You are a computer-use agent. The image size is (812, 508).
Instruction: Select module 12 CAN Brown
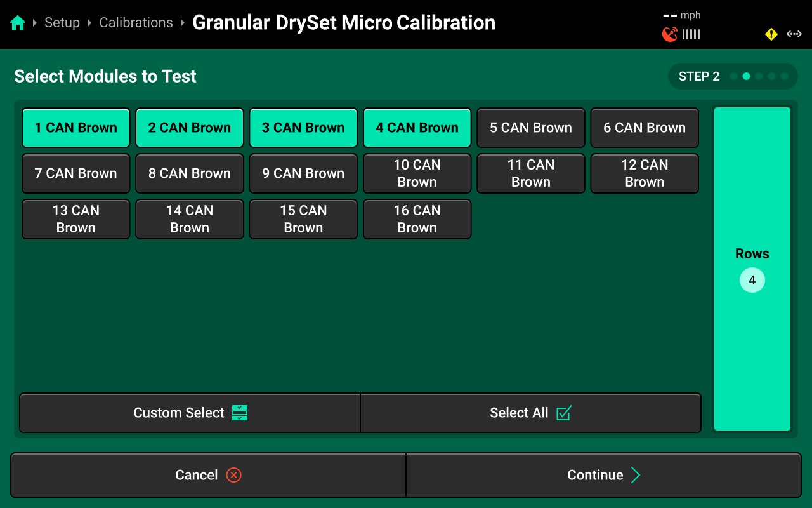tap(645, 173)
